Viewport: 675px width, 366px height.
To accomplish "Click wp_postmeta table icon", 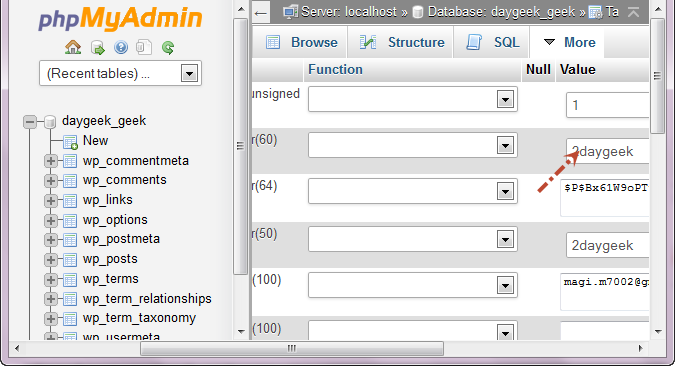I will [x=70, y=240].
